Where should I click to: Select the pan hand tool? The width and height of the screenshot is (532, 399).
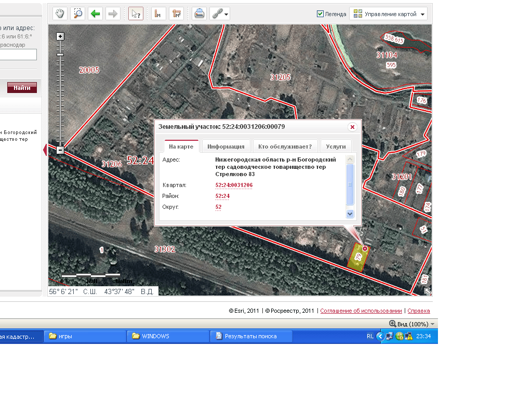point(60,14)
